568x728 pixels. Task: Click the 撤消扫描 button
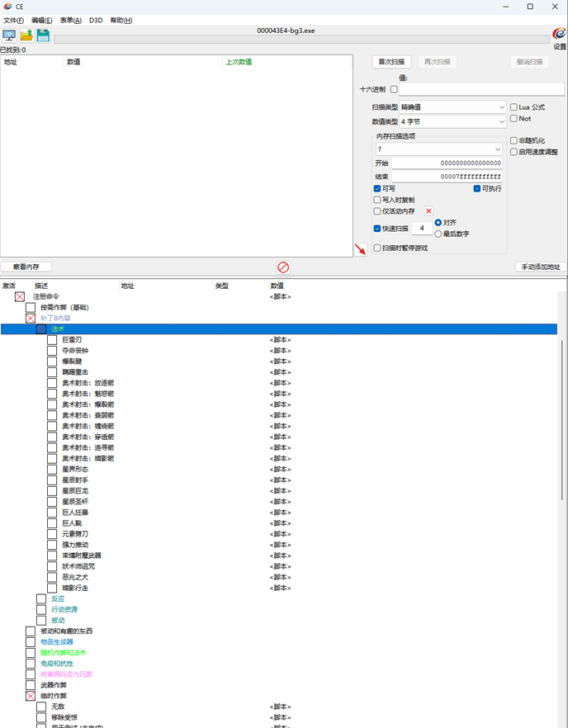pyautogui.click(x=529, y=62)
